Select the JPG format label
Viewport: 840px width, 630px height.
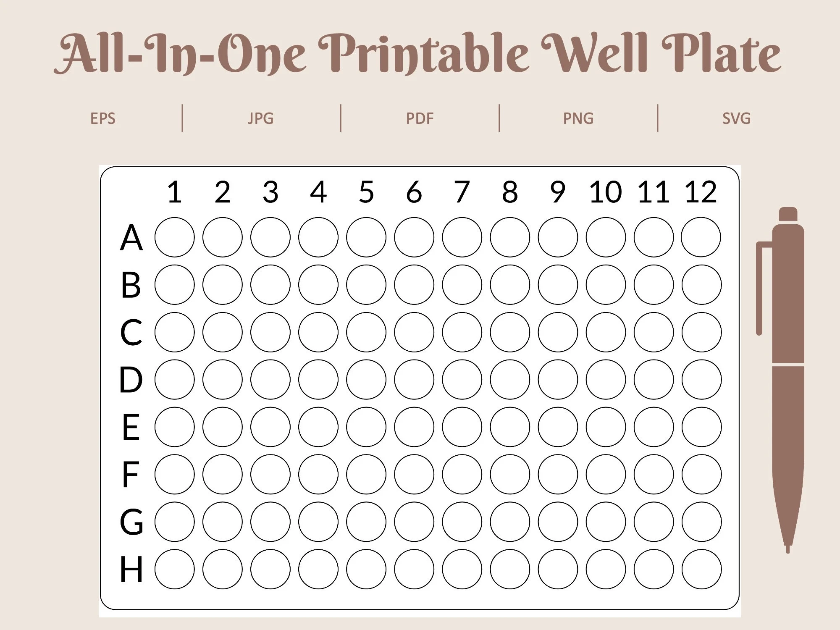[261, 118]
